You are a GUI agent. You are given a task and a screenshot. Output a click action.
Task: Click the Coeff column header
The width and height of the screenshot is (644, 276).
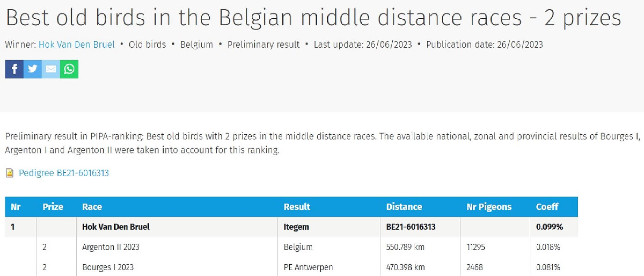(547, 207)
